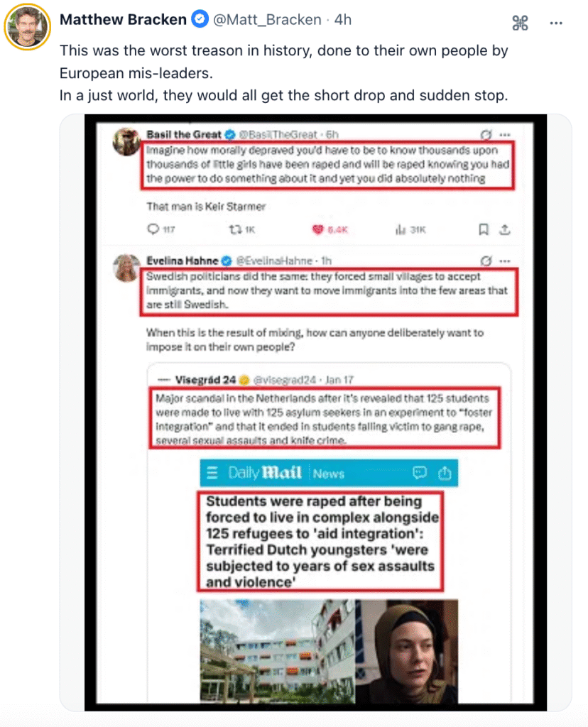
Task: Open Matthew Bracken's profile avatar
Action: [x=28, y=26]
